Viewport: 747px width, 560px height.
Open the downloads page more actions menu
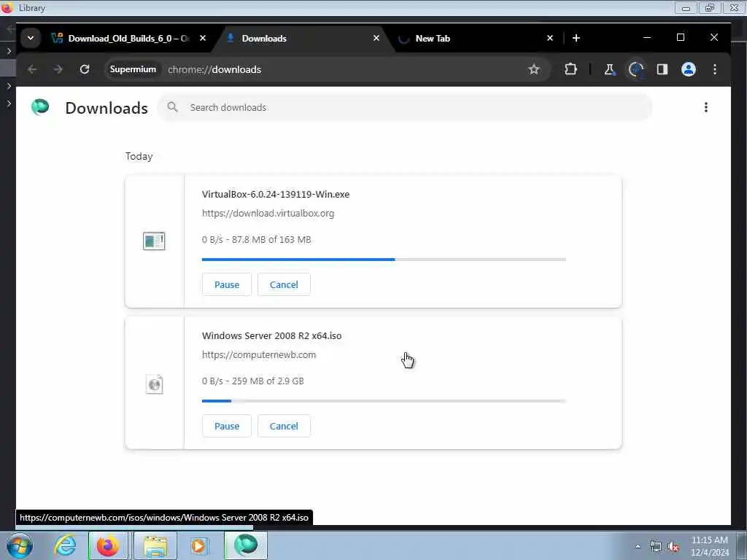(x=706, y=108)
